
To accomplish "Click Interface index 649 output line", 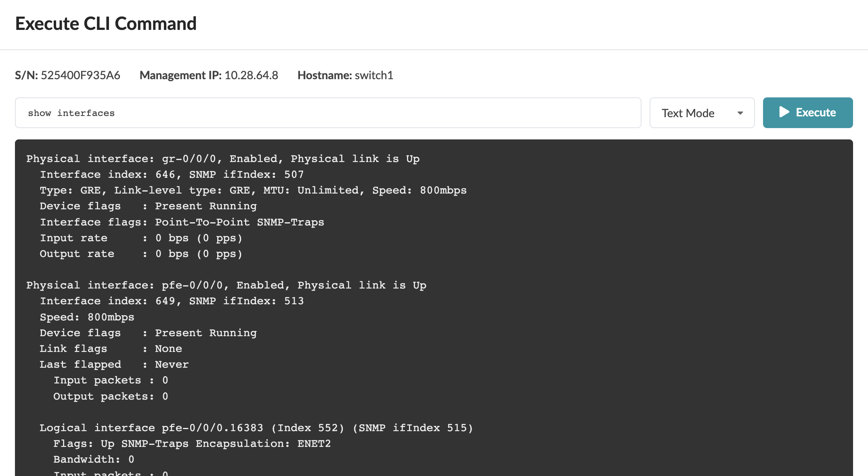I will coord(172,301).
